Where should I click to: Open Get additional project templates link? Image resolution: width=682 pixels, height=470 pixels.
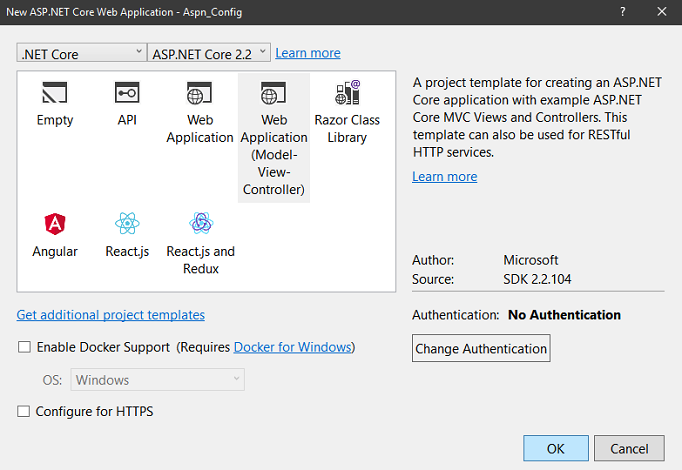pyautogui.click(x=110, y=315)
